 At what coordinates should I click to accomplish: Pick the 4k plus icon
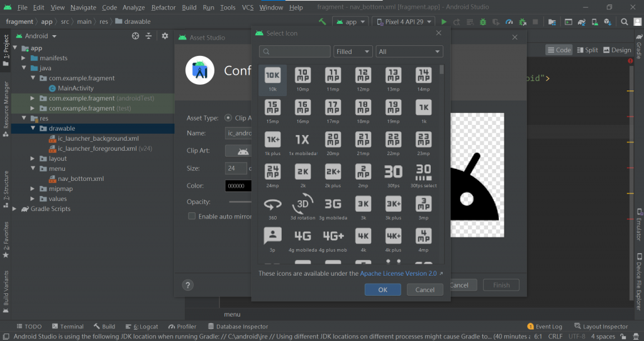(x=393, y=241)
